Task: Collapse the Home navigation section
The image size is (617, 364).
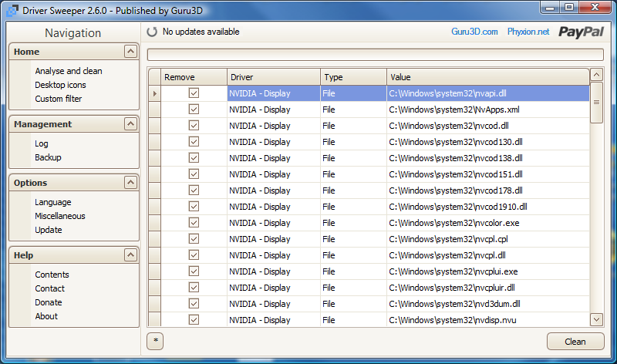Action: tap(130, 52)
